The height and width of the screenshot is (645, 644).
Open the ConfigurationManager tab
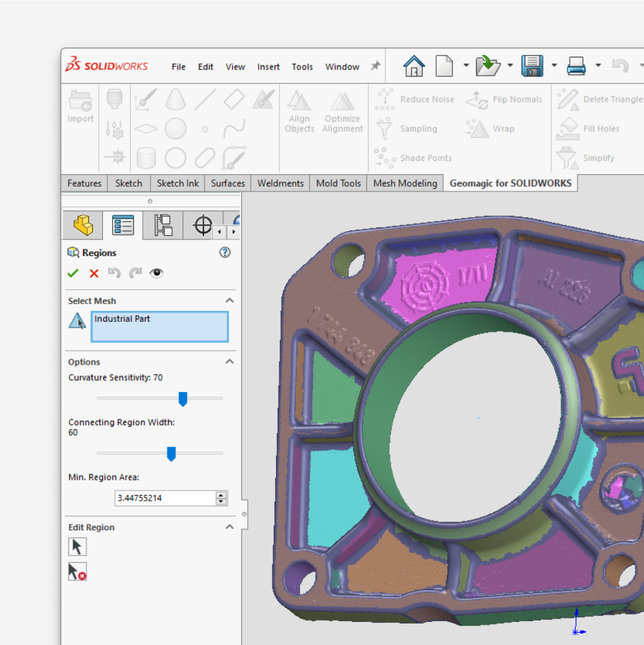point(163,225)
